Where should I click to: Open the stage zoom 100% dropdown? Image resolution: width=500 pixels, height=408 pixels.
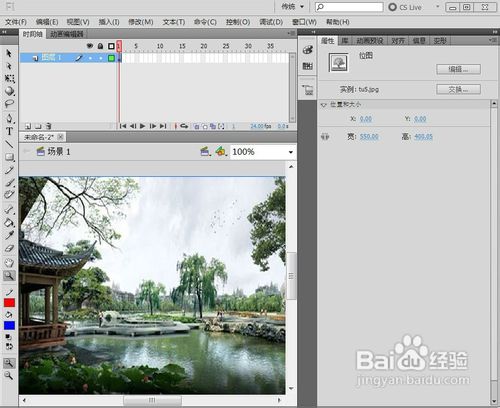click(x=291, y=152)
